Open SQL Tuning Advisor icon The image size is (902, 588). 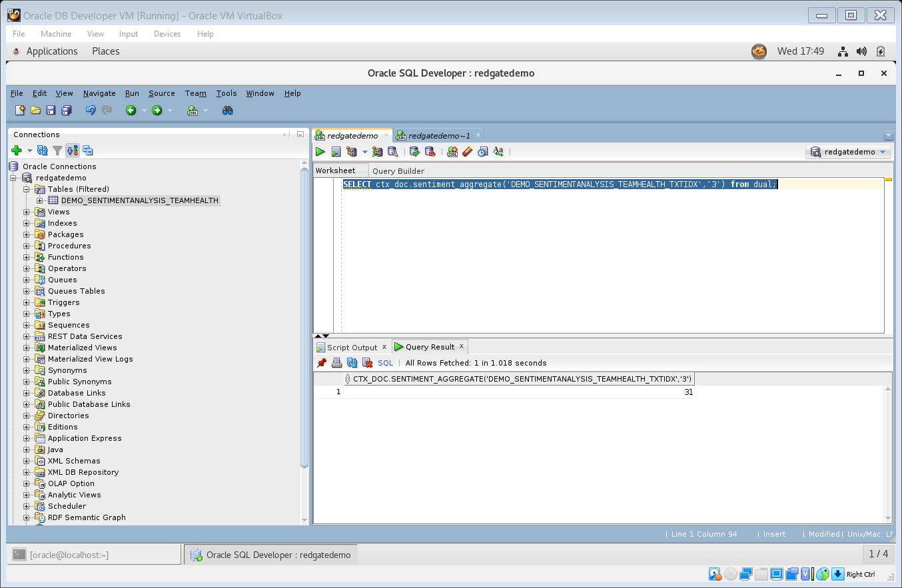click(393, 152)
